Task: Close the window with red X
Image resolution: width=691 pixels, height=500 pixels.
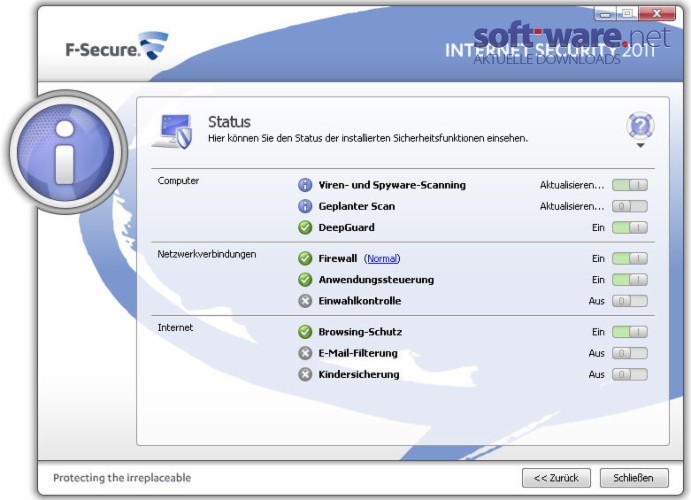Action: coord(657,14)
